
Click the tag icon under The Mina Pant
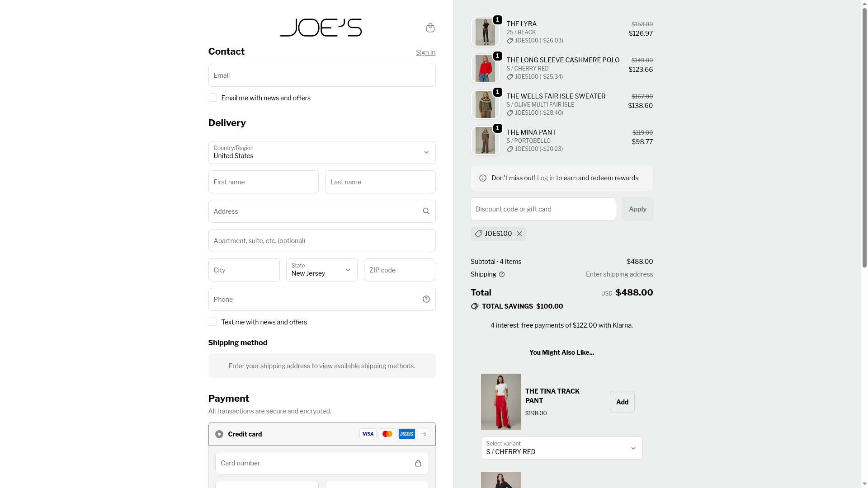[510, 149]
